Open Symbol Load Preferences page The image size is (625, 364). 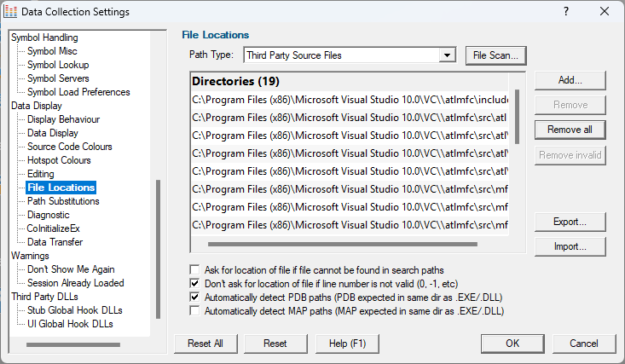tap(78, 92)
